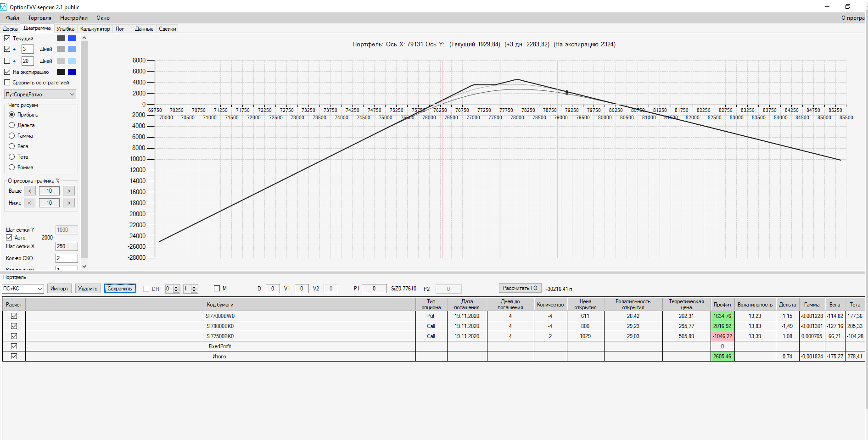Screen dimensions: 868x440
Task: Uncheck the FixedProfit row checkbox
Action: click(x=14, y=346)
